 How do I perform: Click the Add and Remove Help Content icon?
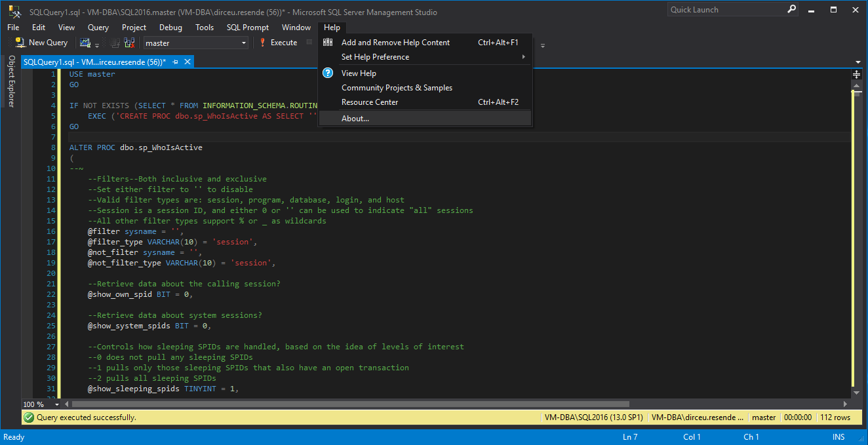coord(328,43)
